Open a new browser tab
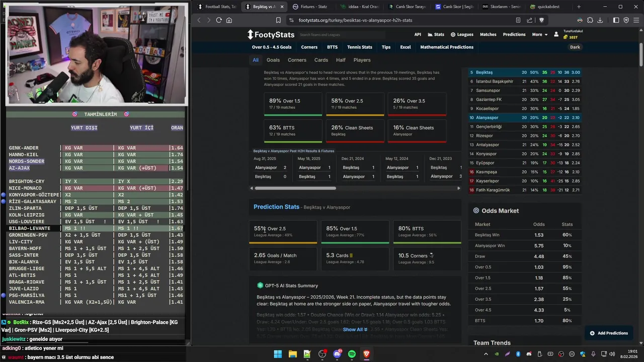The width and height of the screenshot is (644, 362). pos(579,7)
